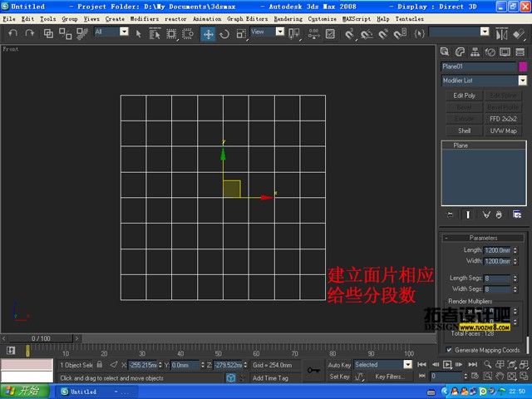Activate the Unlink Selection tool
This screenshot has height=399, width=532.
coord(65,33)
